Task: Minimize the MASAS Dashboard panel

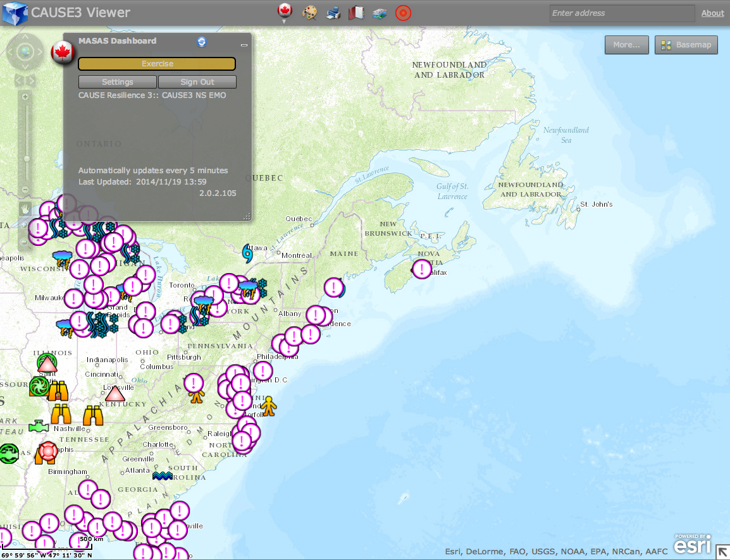Action: (x=244, y=45)
